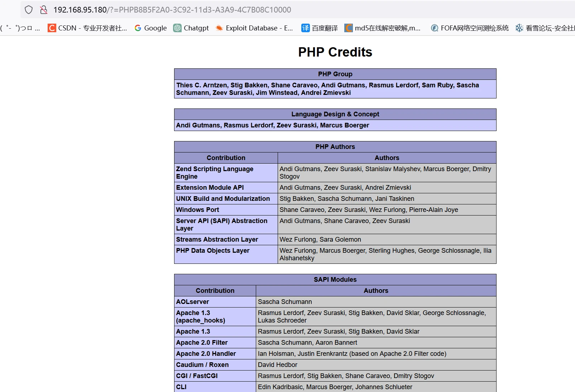Click the 百度翻译 translate favicon
This screenshot has width=575, height=392.
pos(305,28)
